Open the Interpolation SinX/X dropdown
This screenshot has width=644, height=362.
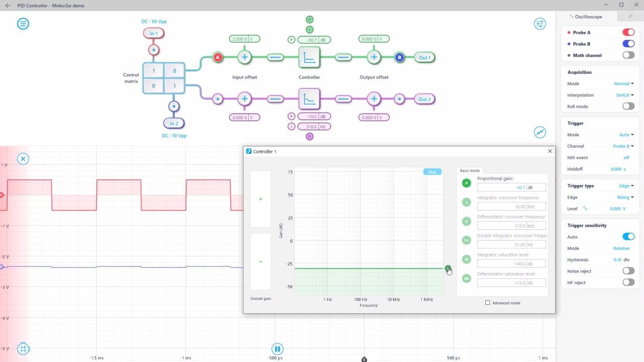[624, 95]
